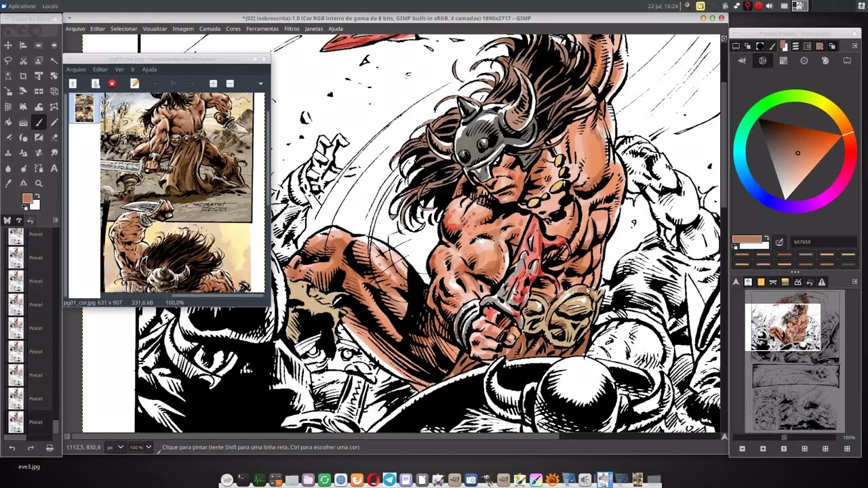Open the toolbox dock tab configuration menu
Screen dimensions: 868x488
pyautogui.click(x=56, y=220)
